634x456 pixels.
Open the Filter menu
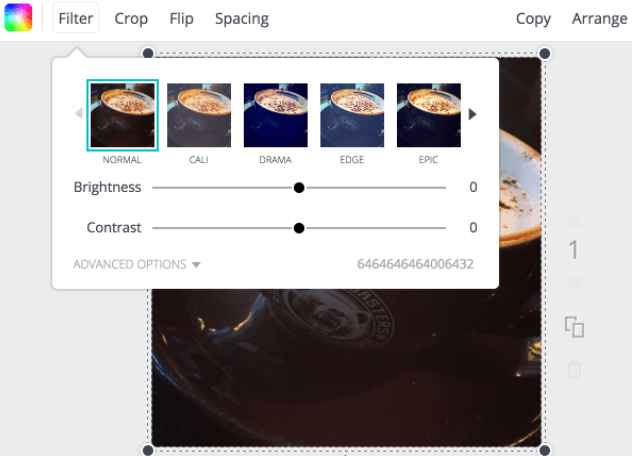[76, 19]
